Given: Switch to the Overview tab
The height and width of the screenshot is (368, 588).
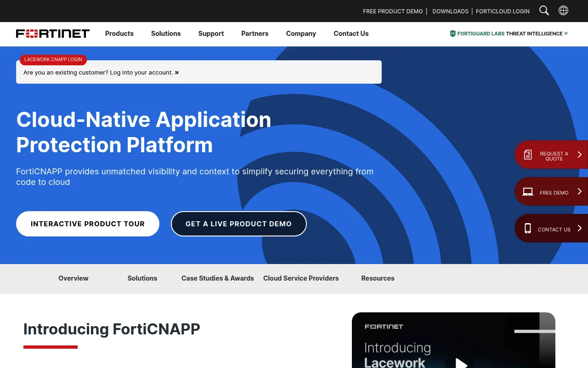Looking at the screenshot, I should pos(73,278).
